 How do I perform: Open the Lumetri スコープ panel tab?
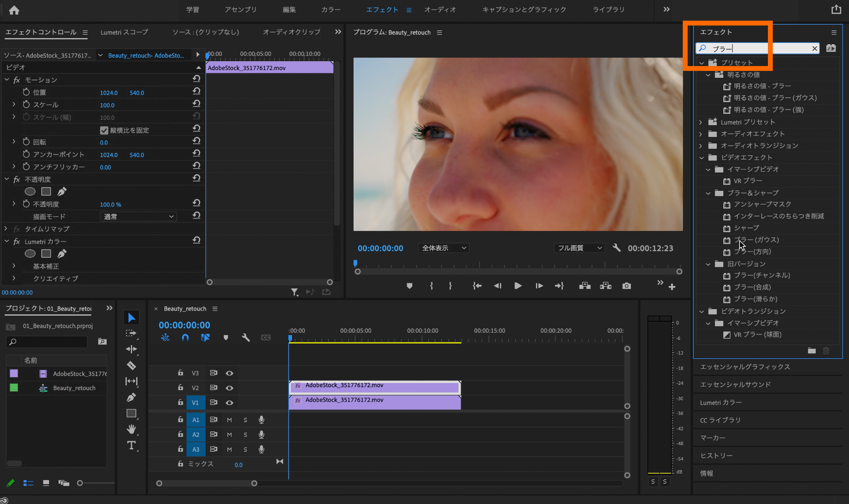click(124, 32)
